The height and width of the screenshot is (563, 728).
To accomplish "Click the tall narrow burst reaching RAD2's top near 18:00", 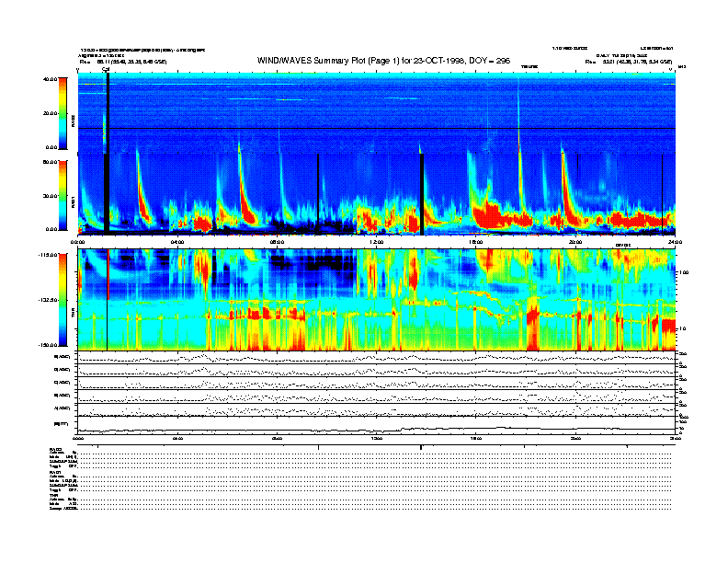I will click(518, 114).
